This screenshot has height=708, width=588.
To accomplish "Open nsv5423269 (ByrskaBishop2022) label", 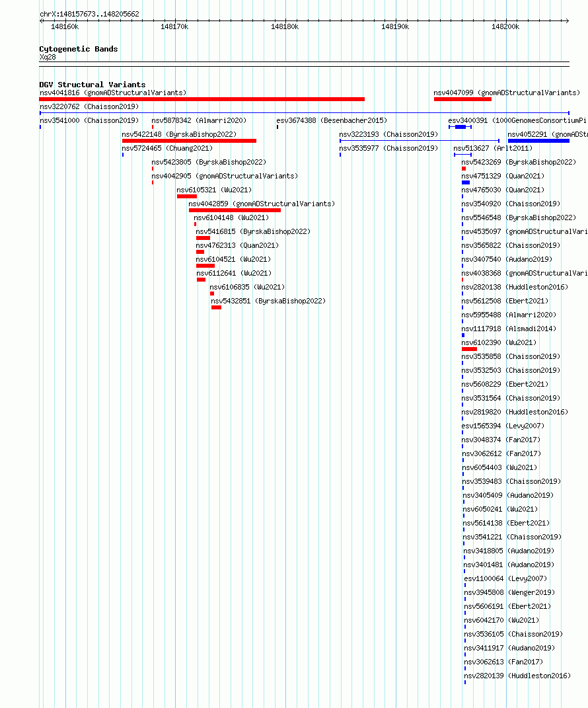I will coord(519,162).
